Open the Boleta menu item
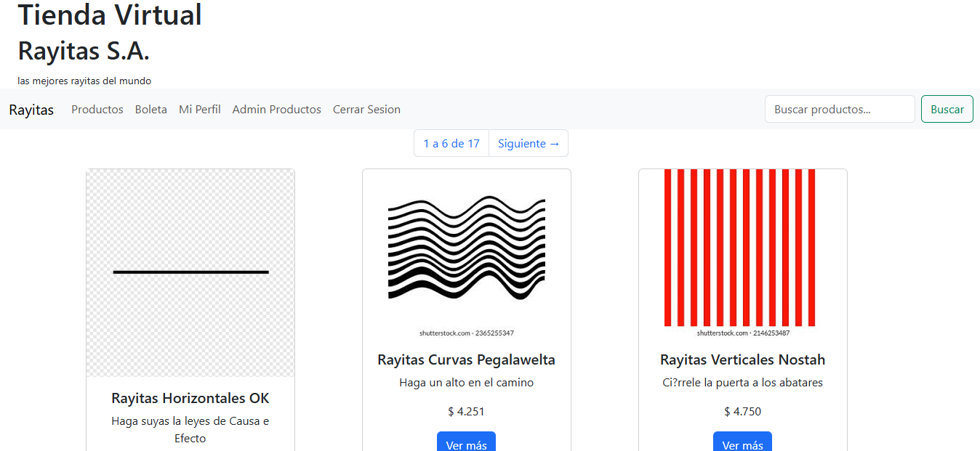The image size is (980, 451). tap(151, 110)
